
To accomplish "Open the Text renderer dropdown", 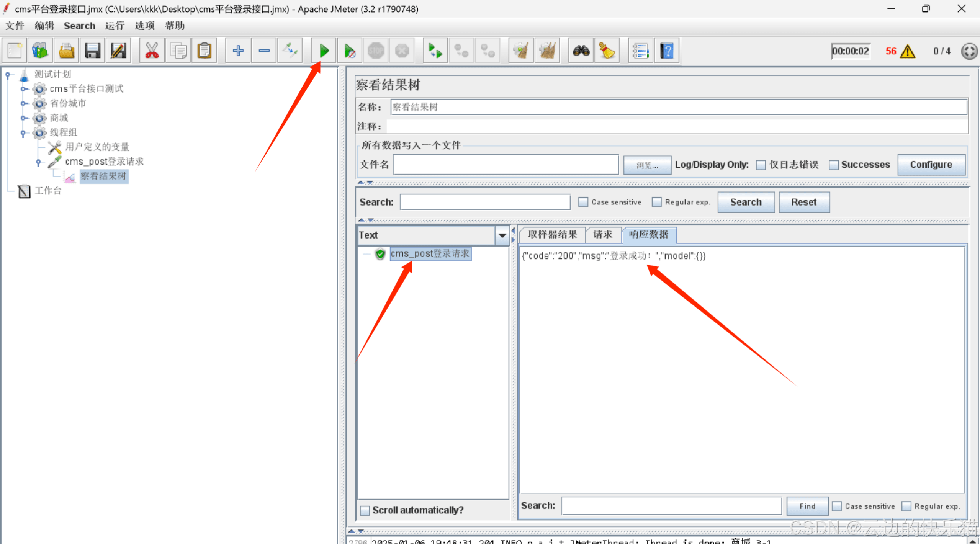I will (502, 235).
